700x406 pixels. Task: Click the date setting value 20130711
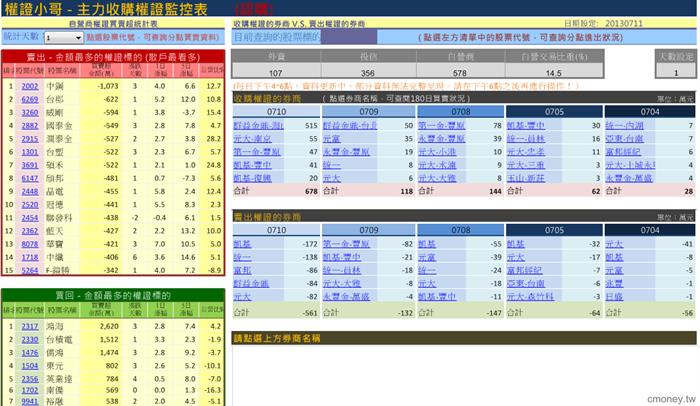pos(624,23)
